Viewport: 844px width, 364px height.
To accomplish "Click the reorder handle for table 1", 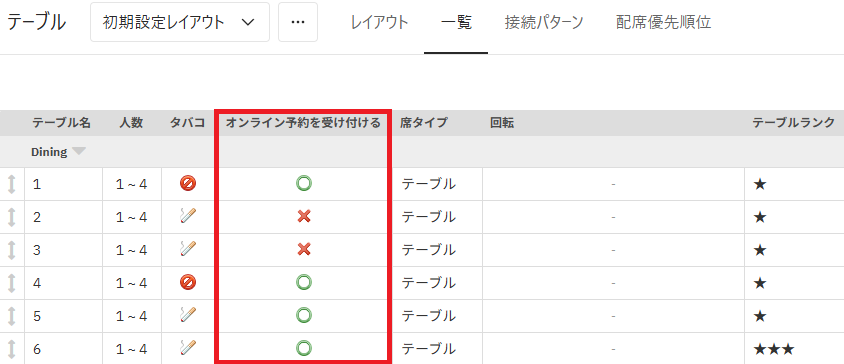I will 12,184.
